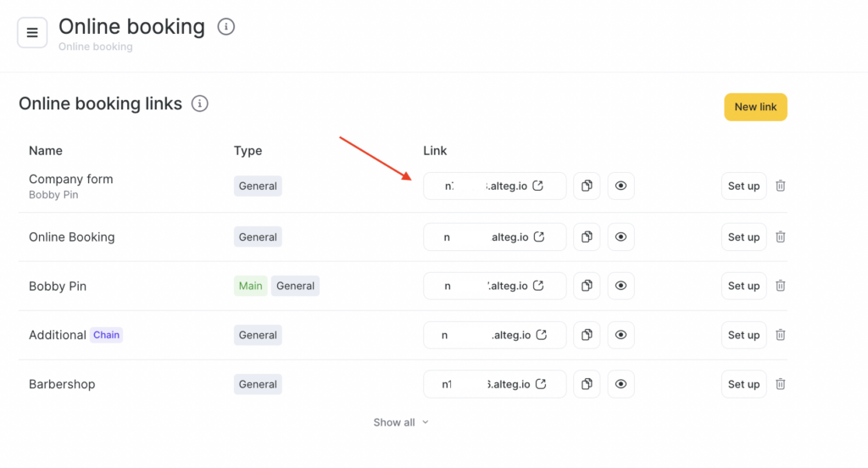Toggle the eye icon for Online Booking

[621, 237]
